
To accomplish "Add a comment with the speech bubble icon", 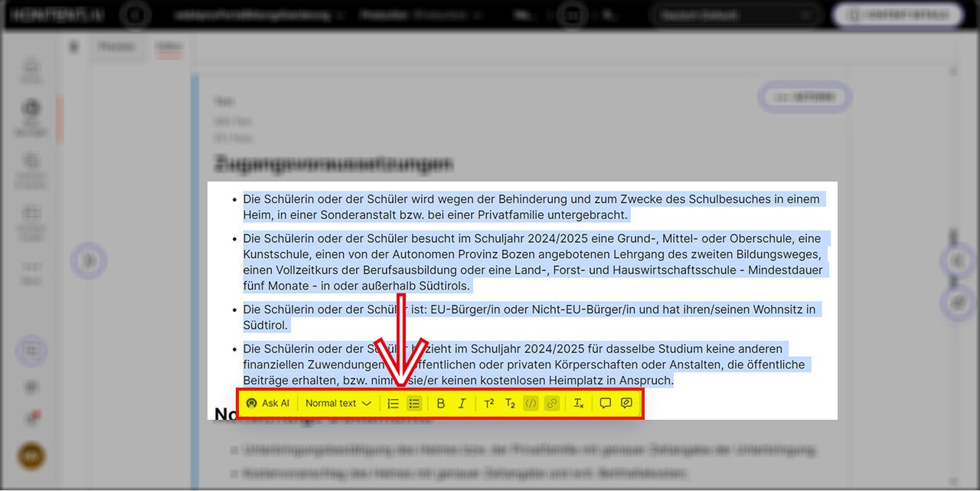I will [x=606, y=403].
